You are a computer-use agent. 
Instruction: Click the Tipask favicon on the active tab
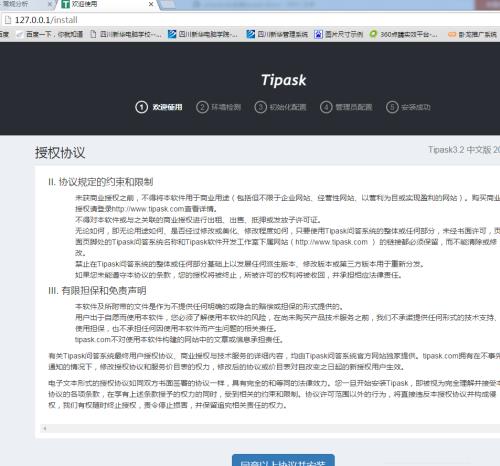66,4
